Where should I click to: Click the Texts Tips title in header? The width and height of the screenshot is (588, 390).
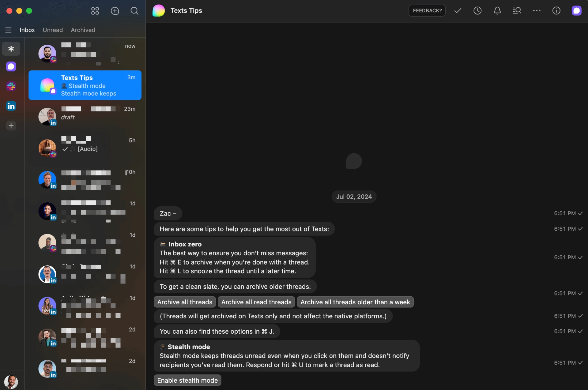(x=186, y=11)
